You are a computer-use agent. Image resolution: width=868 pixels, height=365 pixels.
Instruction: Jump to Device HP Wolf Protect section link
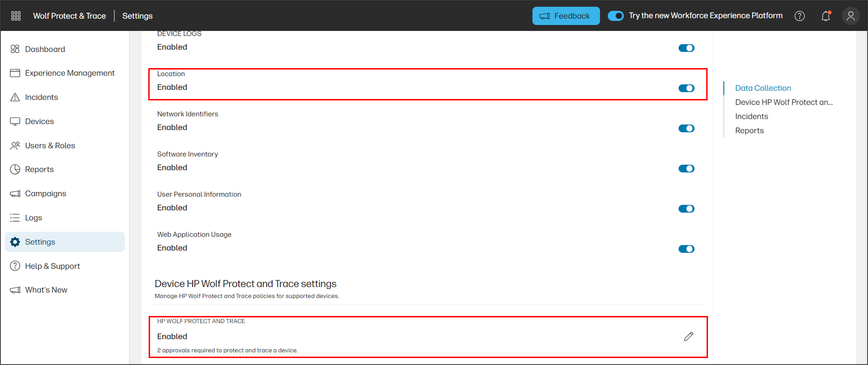pyautogui.click(x=784, y=102)
